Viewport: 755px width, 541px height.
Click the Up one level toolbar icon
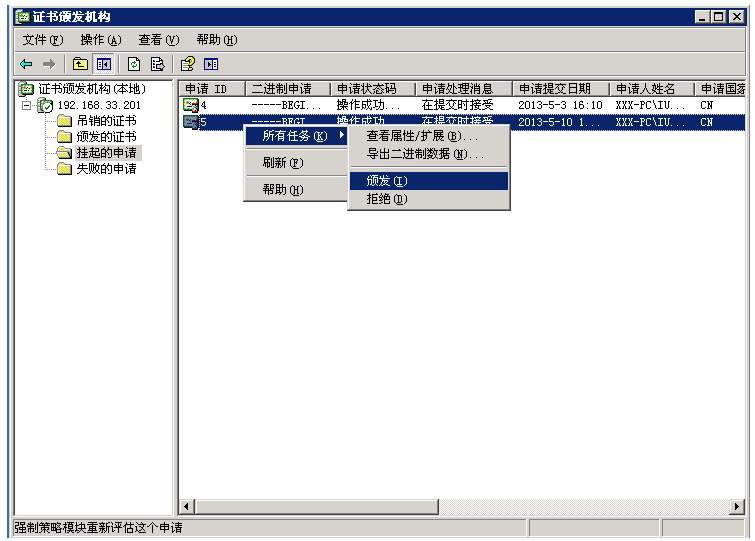pyautogui.click(x=81, y=64)
